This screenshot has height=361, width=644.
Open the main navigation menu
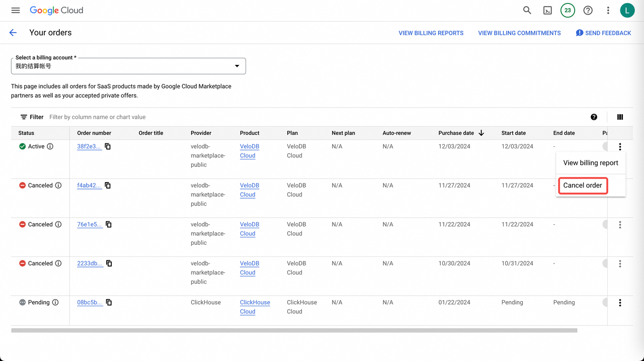15,10
